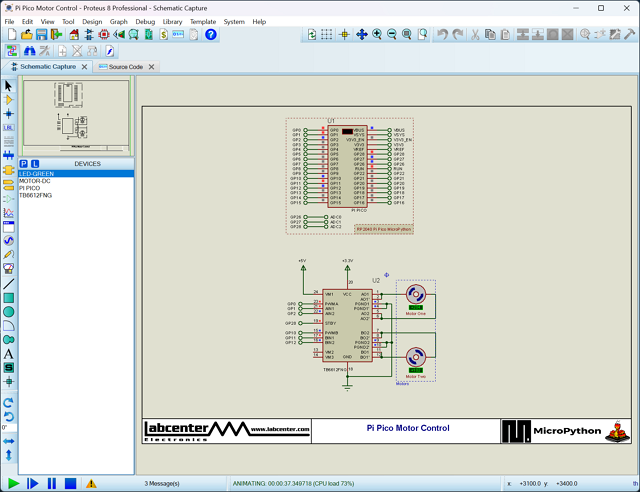Viewport: 640px width, 492px height.
Task: Open the Debug menu
Action: pos(145,22)
